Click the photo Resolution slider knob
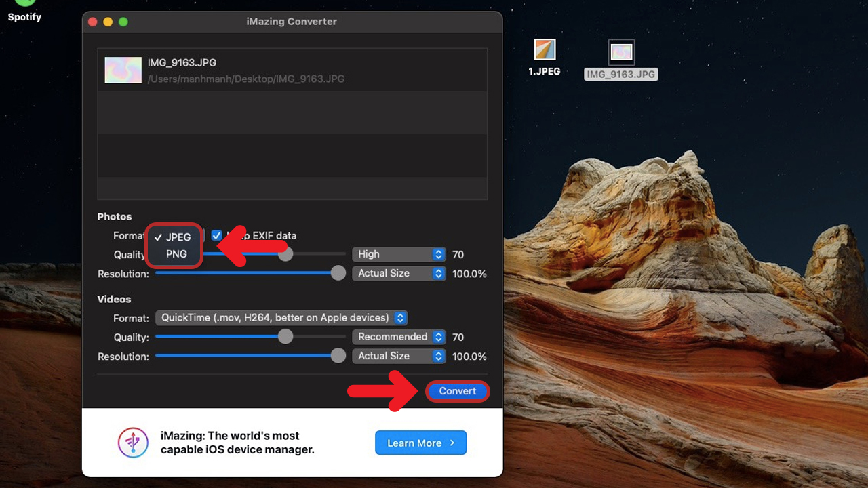The height and width of the screenshot is (488, 868). pyautogui.click(x=338, y=273)
